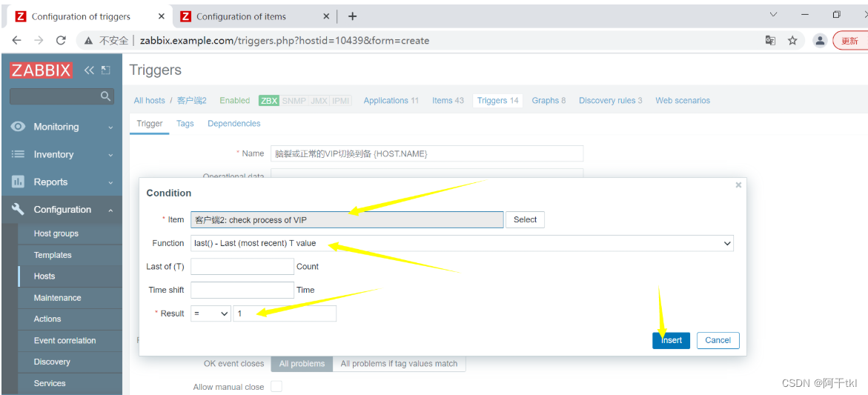Select the Trigger tab
Screen dimensions: 868x395
tap(150, 123)
